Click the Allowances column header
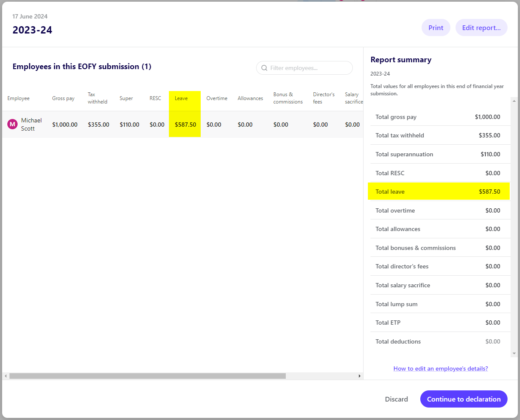The width and height of the screenshot is (520, 420). [x=250, y=98]
